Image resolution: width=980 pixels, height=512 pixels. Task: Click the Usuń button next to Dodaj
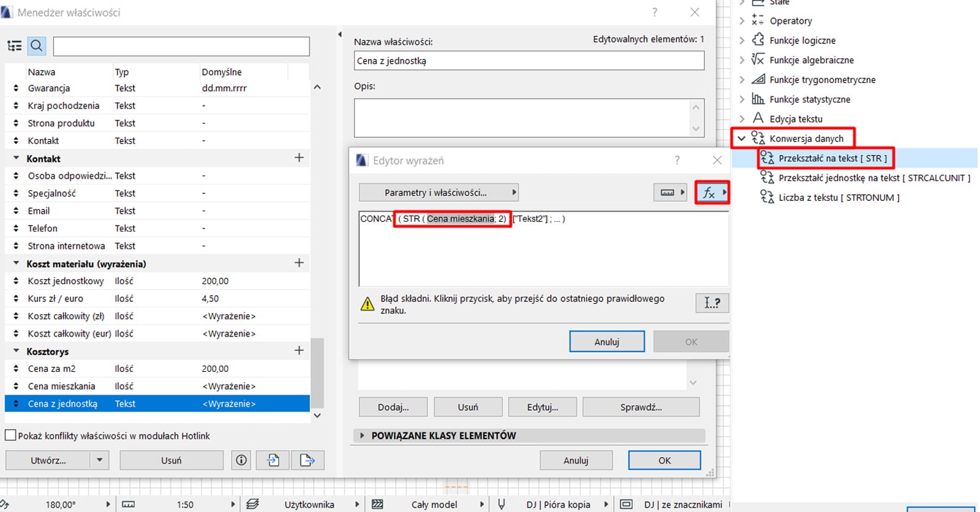coord(468,407)
